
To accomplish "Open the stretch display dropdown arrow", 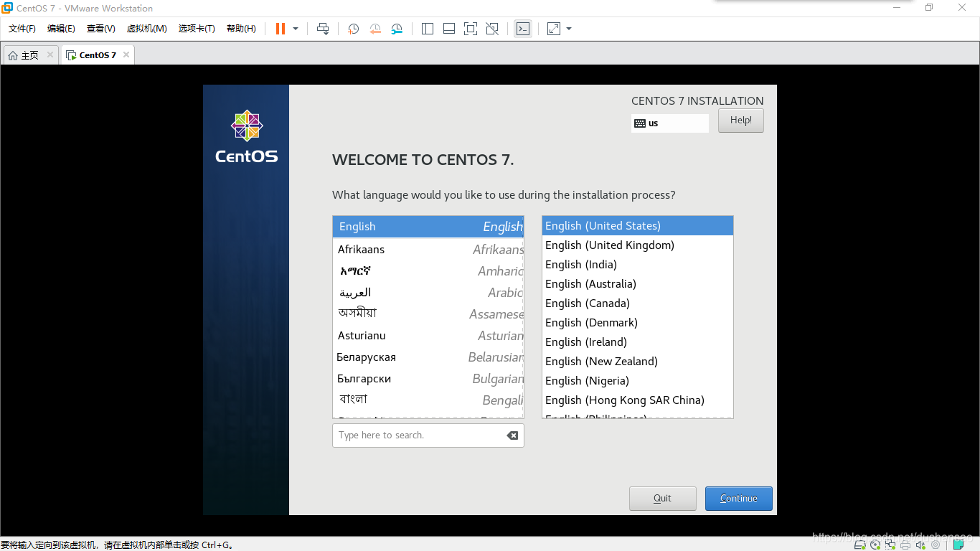I will click(569, 29).
